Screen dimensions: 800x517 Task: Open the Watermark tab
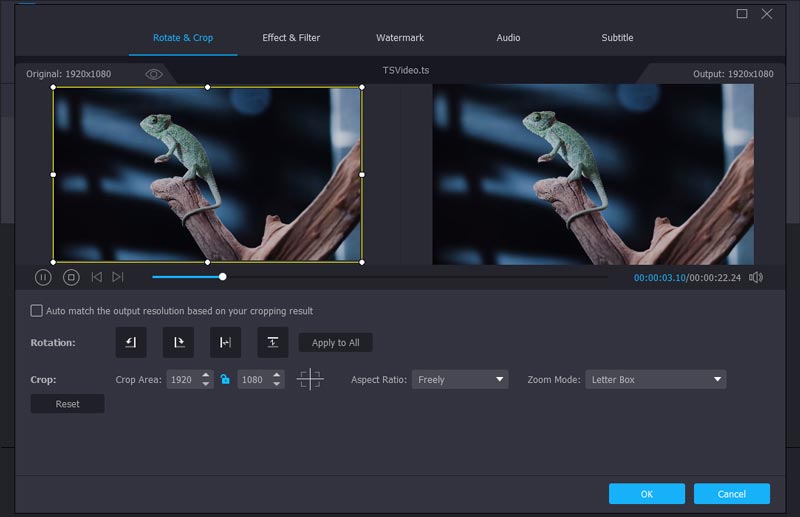[x=400, y=38]
